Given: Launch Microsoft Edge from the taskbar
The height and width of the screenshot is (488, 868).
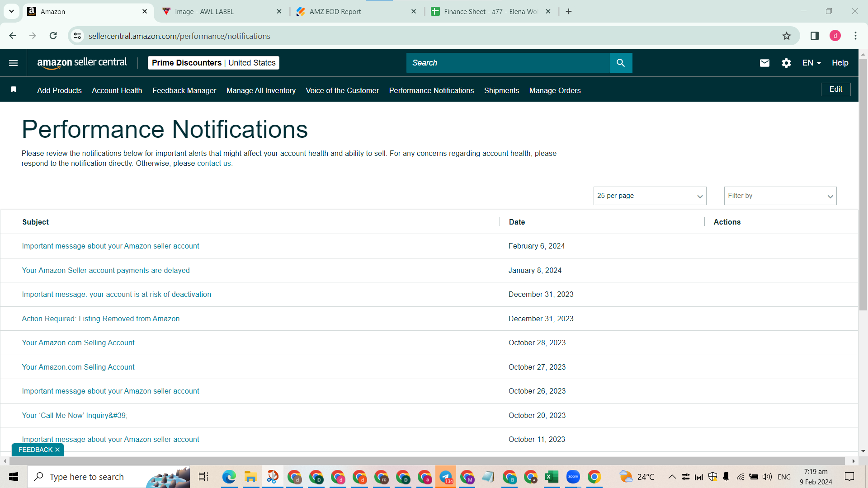Looking at the screenshot, I should point(229,477).
